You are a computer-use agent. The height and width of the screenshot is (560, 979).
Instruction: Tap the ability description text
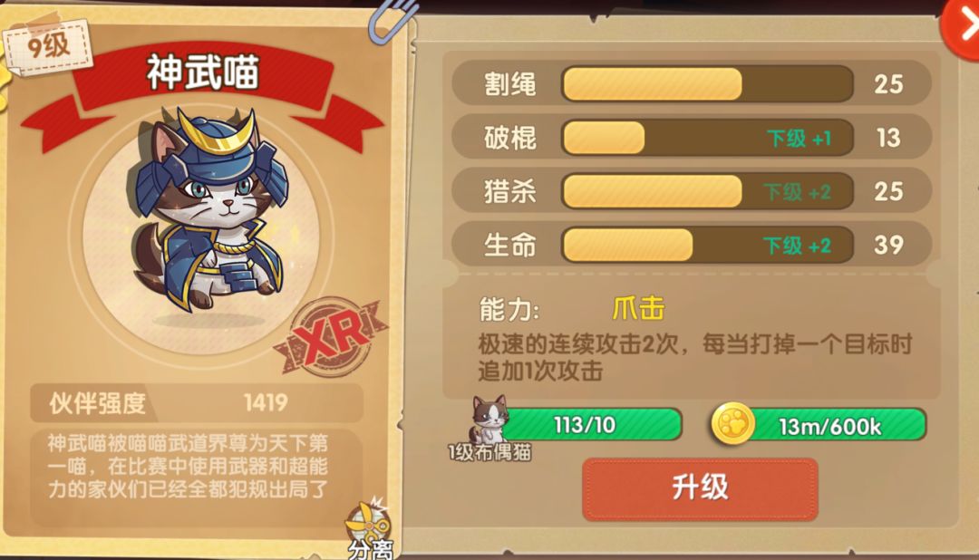click(694, 358)
